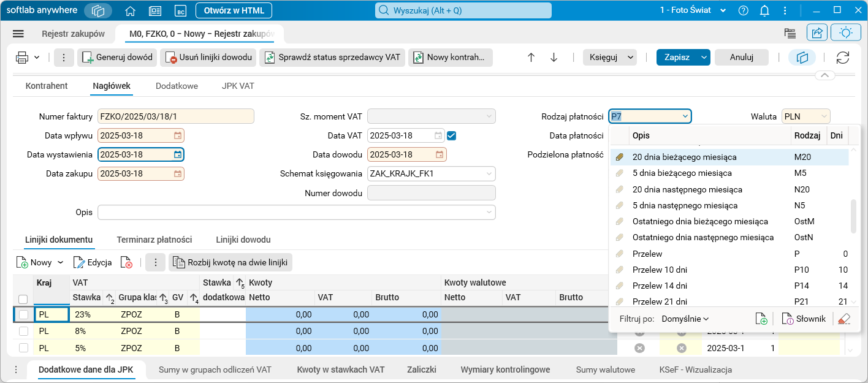Expand the Rodzaj płatności combo box
868x383 pixels.
685,116
